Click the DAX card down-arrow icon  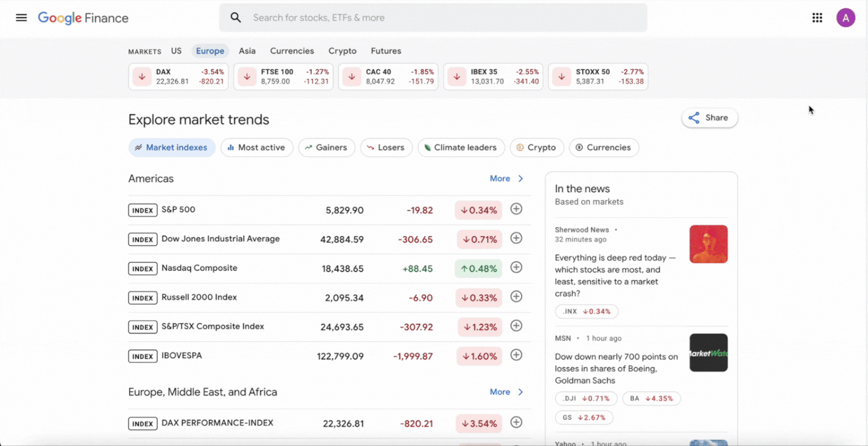pyautogui.click(x=142, y=76)
